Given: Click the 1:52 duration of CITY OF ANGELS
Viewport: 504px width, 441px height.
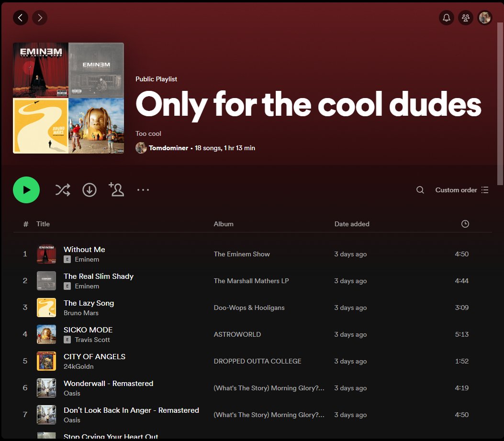Looking at the screenshot, I should [x=462, y=361].
